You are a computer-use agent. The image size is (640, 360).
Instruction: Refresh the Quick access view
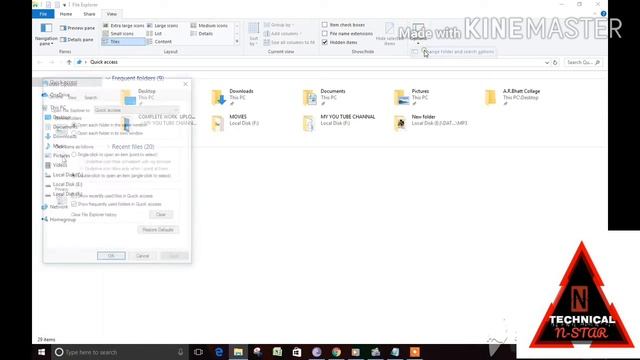click(555, 62)
